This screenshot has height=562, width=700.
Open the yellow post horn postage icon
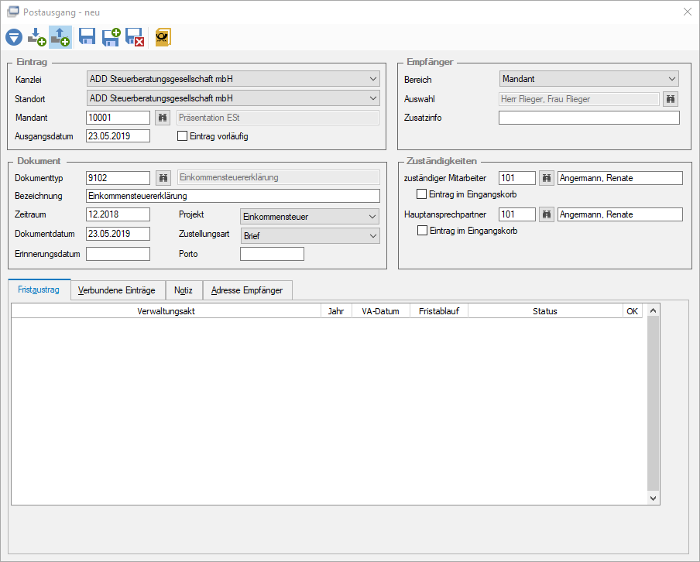tap(163, 37)
